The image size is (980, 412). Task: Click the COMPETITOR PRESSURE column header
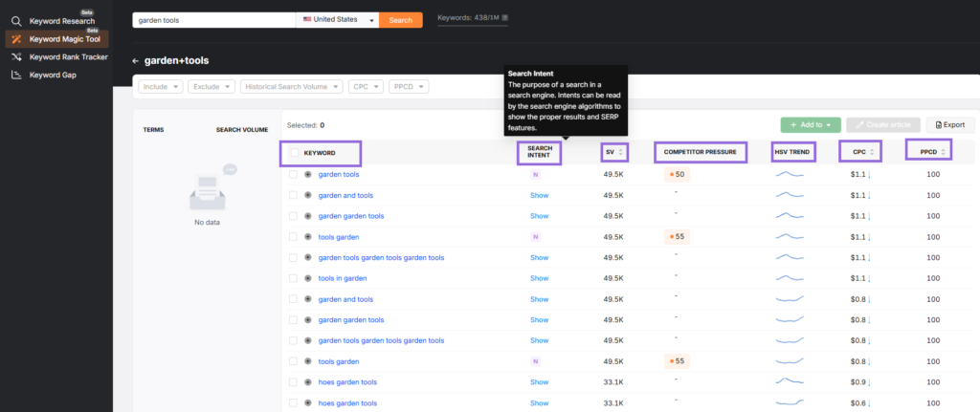[700, 152]
